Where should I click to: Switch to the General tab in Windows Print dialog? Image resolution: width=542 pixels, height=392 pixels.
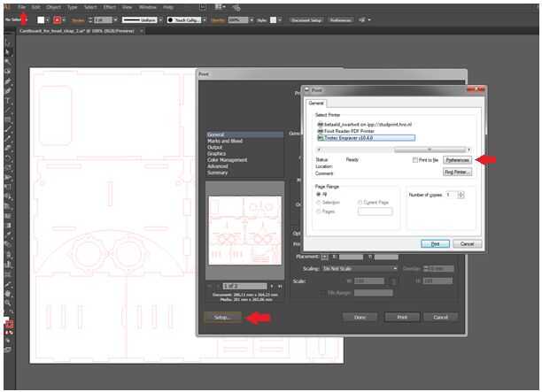pos(315,103)
